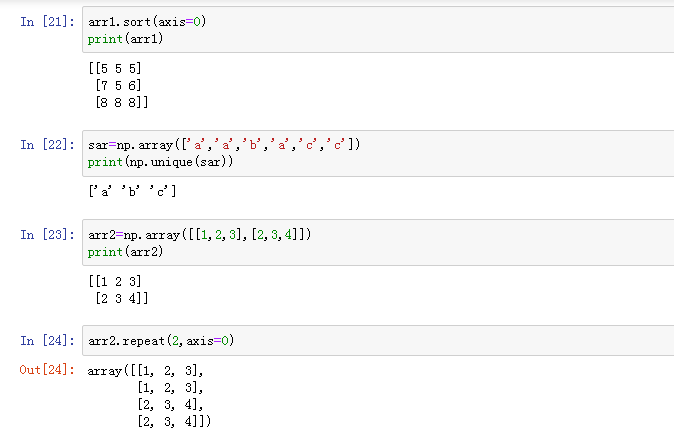674x446 pixels.
Task: Select last output line [2, 3, 4]])
Action: point(174,422)
